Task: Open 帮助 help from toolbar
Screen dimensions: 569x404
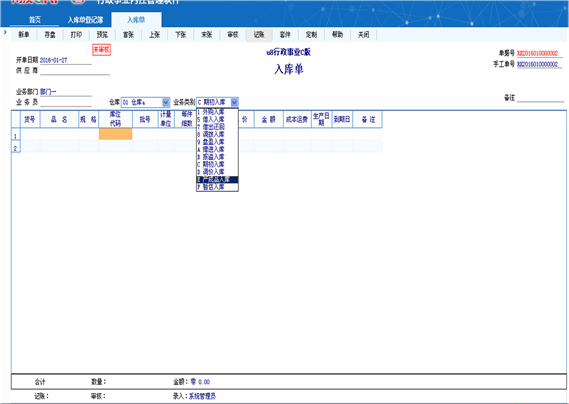Action: [x=337, y=35]
